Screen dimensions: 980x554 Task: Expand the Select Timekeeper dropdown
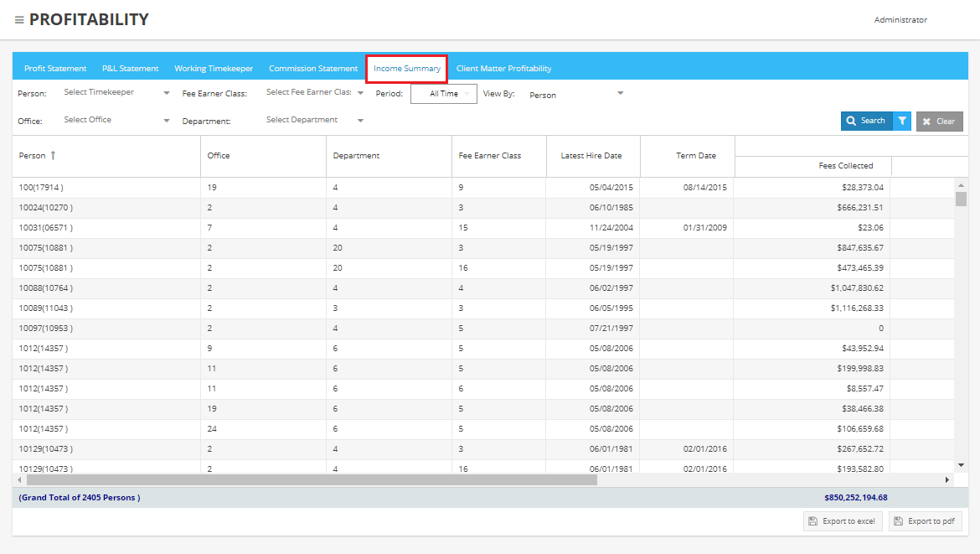pos(167,94)
